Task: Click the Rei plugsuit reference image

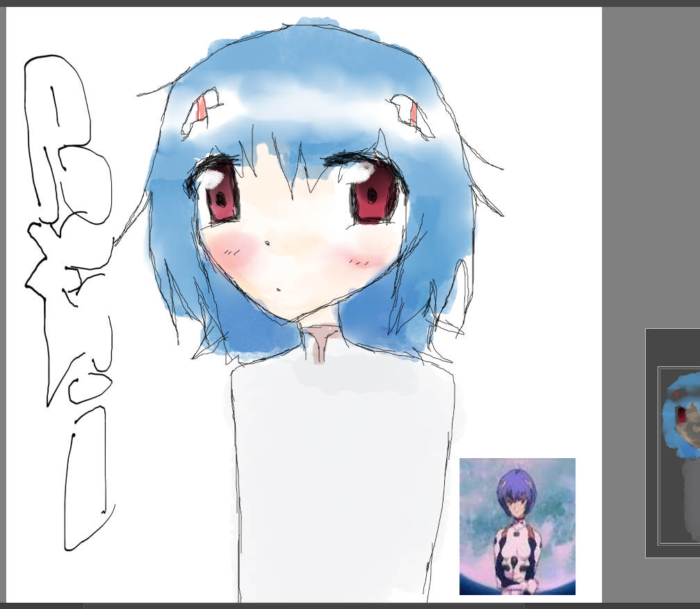Action: [517, 526]
